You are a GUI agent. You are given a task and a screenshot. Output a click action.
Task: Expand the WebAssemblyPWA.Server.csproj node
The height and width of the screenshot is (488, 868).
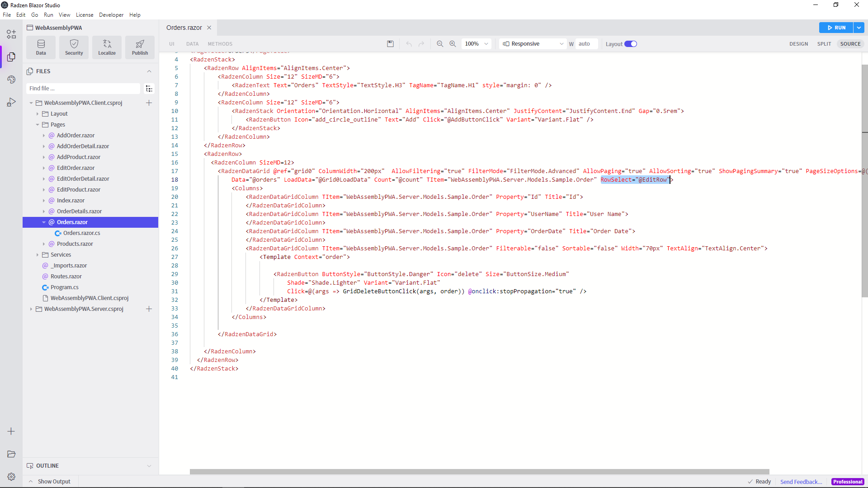[x=31, y=309]
